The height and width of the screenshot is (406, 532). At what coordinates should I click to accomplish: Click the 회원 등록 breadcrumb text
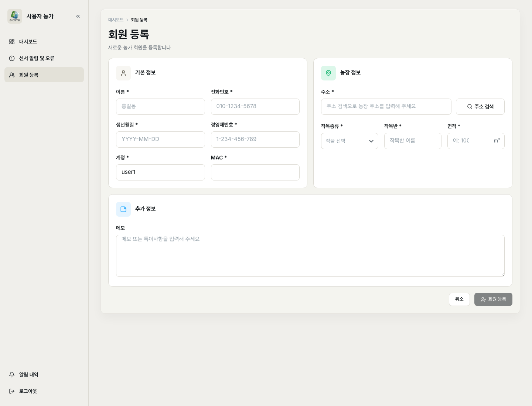[x=139, y=20]
